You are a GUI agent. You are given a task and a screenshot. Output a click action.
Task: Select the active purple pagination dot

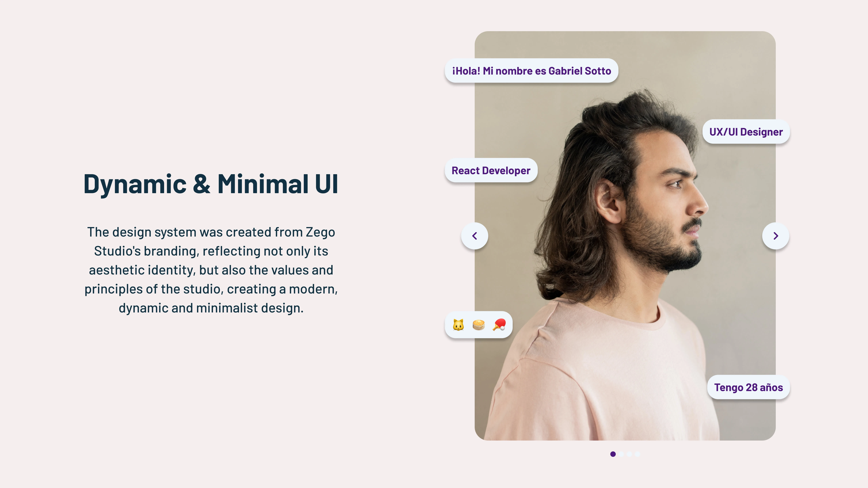pyautogui.click(x=613, y=454)
